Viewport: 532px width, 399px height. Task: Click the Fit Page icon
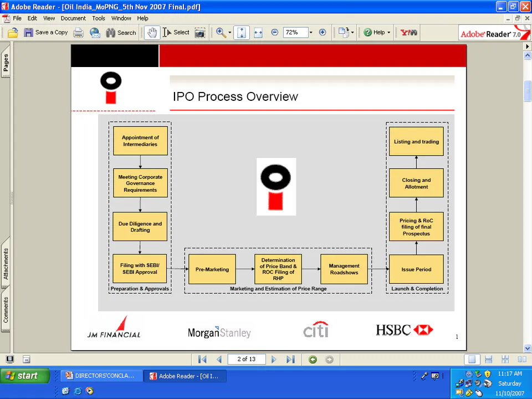[x=242, y=33]
